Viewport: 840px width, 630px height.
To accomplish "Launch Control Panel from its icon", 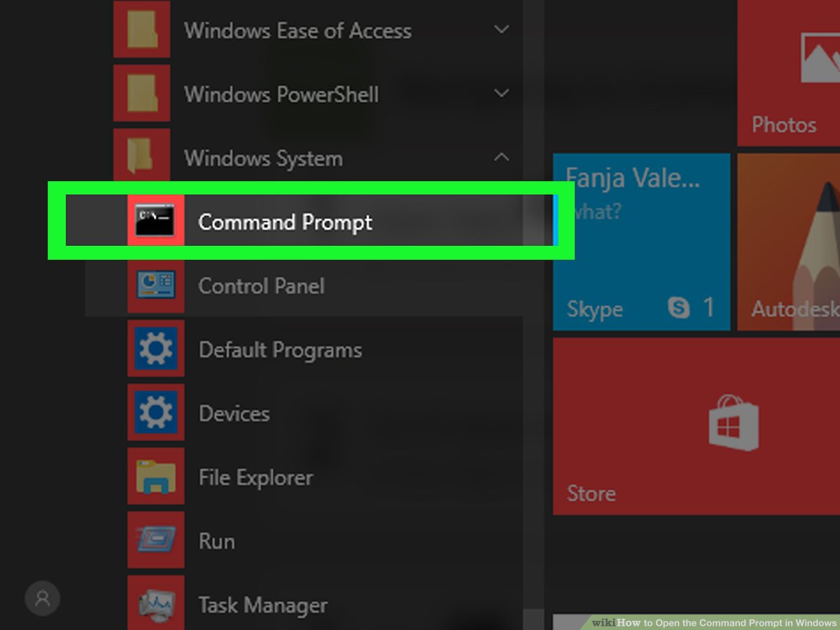I will [155, 286].
